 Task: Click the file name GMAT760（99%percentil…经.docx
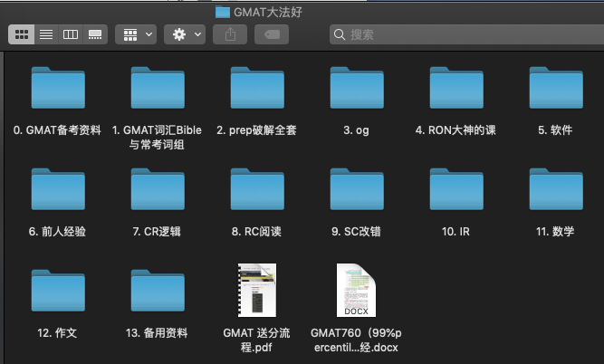tap(356, 340)
